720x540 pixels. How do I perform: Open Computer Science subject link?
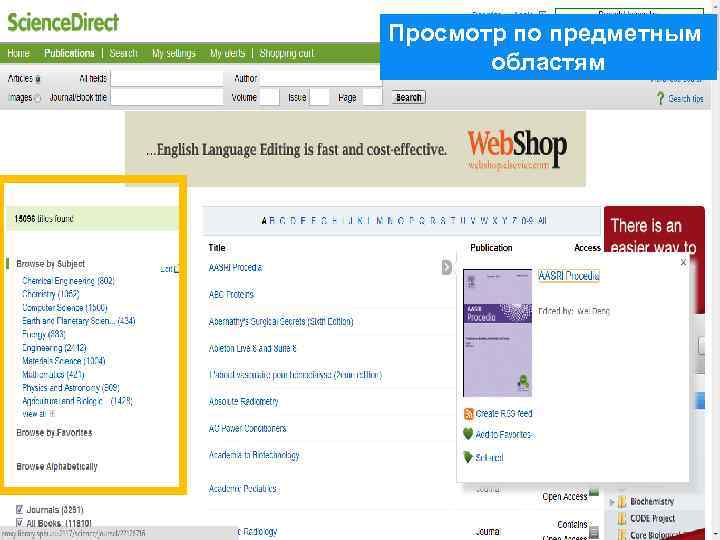[x=65, y=307]
